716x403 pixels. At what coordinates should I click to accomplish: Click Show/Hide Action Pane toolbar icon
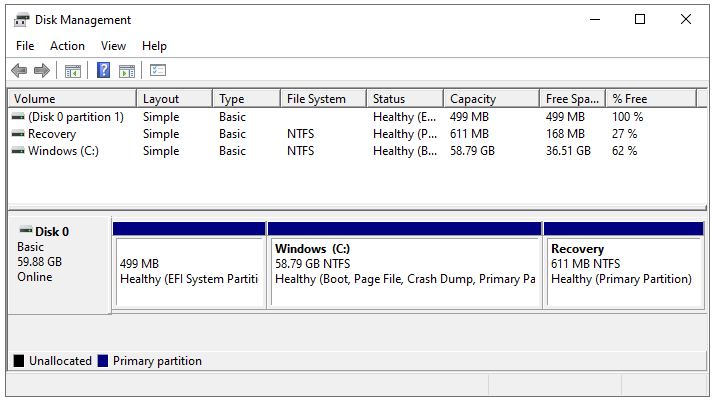click(127, 70)
